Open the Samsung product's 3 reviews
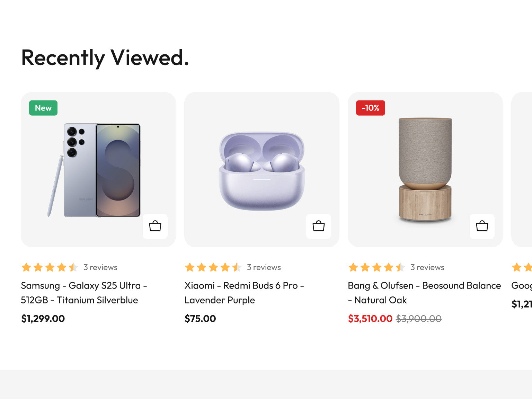 (100, 267)
